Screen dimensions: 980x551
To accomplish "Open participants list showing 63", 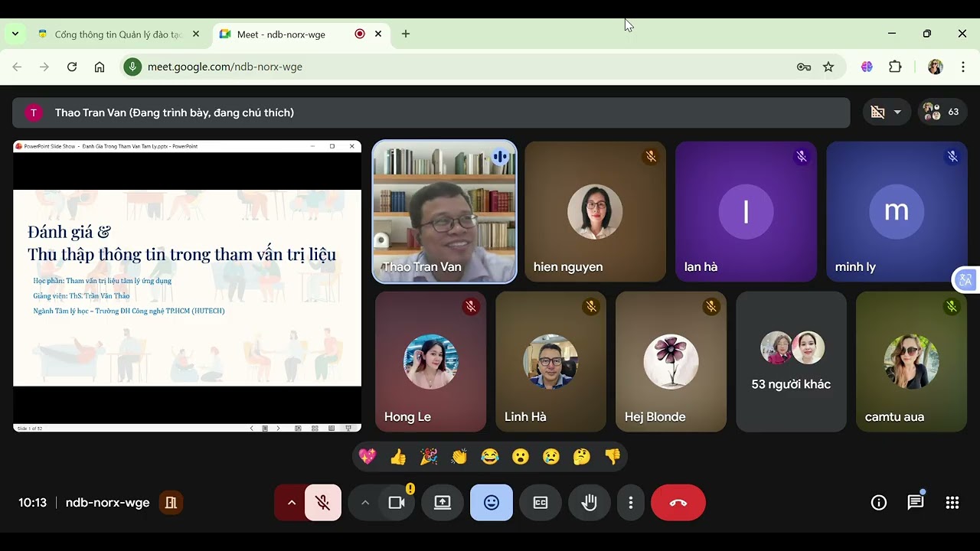I will [x=942, y=112].
